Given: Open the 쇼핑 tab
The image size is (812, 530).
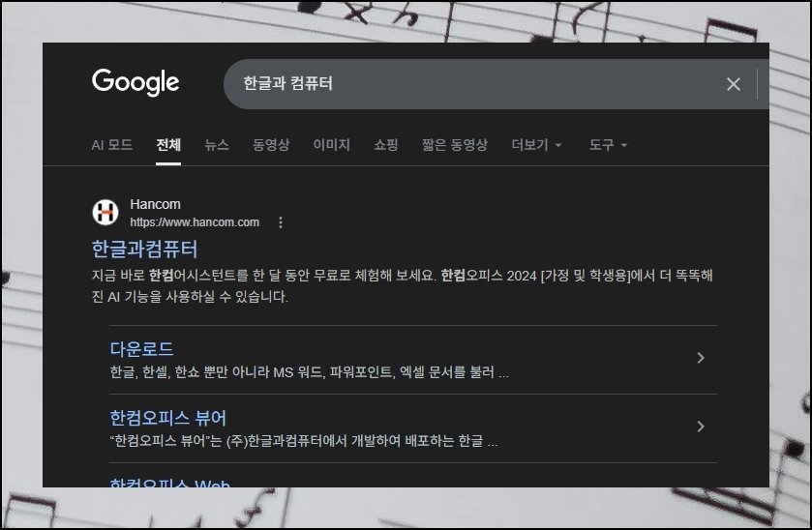Looking at the screenshot, I should click(x=386, y=145).
